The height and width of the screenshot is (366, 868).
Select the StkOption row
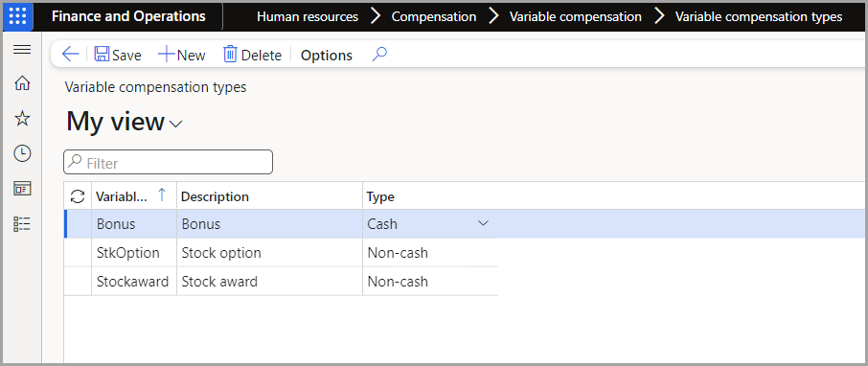281,253
